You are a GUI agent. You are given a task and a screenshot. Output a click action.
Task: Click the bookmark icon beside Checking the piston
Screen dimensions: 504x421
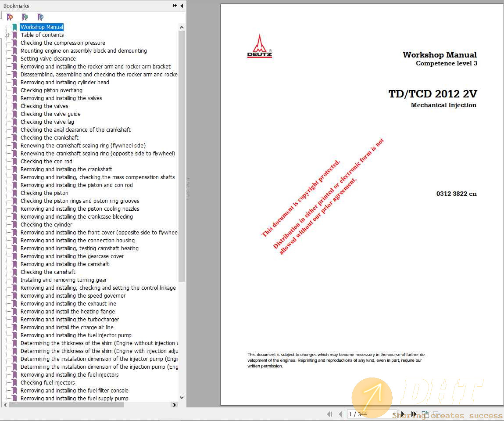click(x=14, y=193)
